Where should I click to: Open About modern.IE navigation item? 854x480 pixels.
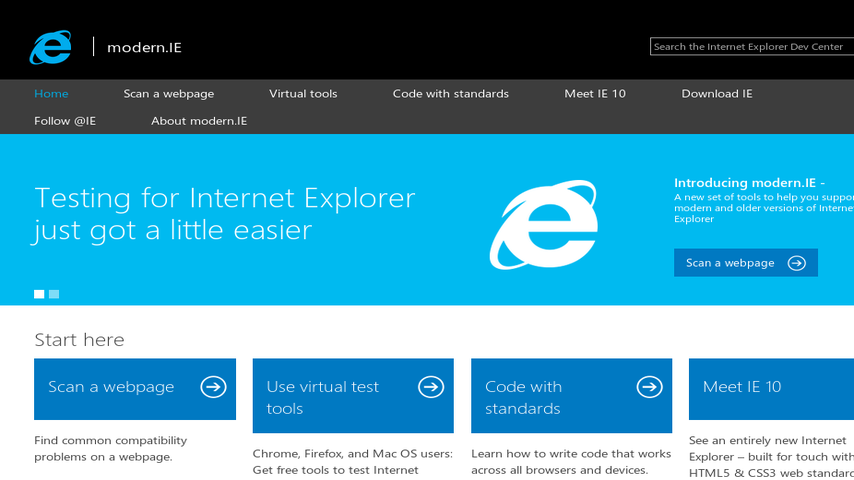199,121
